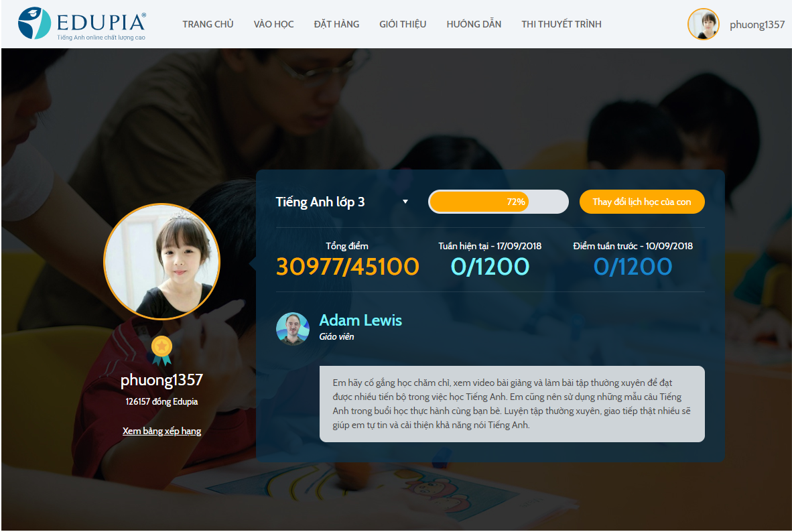
Task: Open the HƯỚNG DẪN menu item
Action: tap(474, 24)
